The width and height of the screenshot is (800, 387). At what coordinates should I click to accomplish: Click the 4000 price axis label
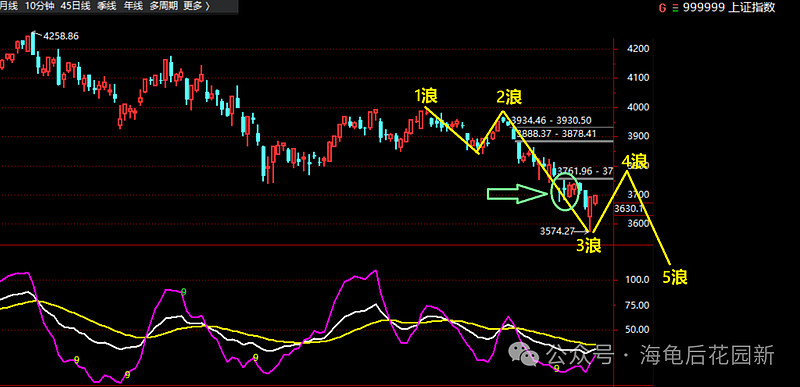coord(638,108)
